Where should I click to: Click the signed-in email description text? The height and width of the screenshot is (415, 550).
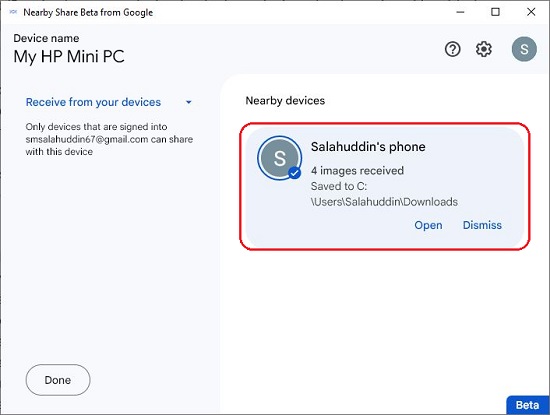[x=109, y=139]
